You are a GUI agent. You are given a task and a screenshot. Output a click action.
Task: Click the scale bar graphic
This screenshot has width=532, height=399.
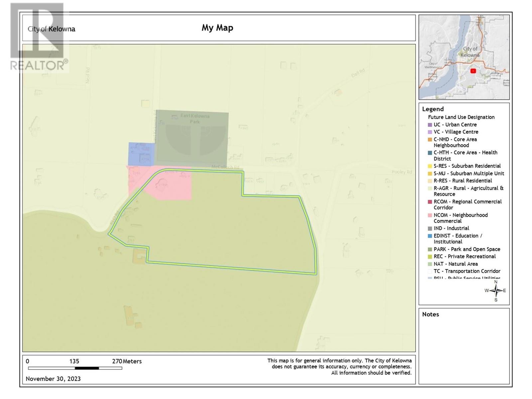(x=75, y=368)
